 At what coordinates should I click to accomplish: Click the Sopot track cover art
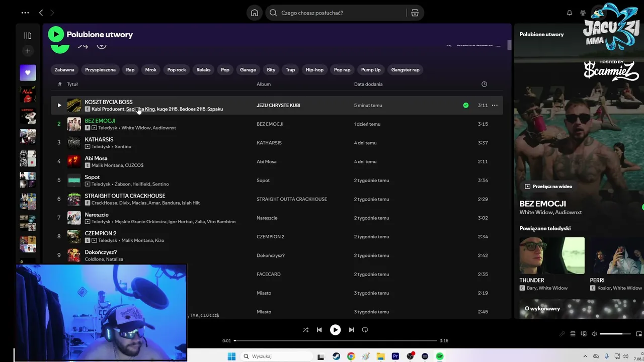[x=74, y=180]
